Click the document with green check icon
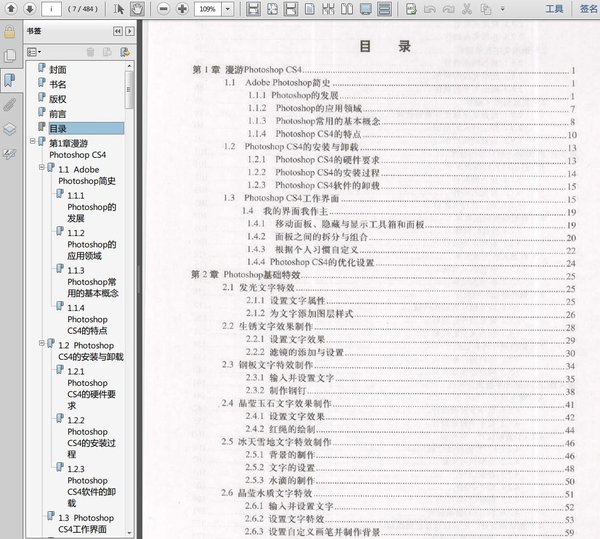Image resolution: width=600 pixels, height=539 pixels. (411, 9)
